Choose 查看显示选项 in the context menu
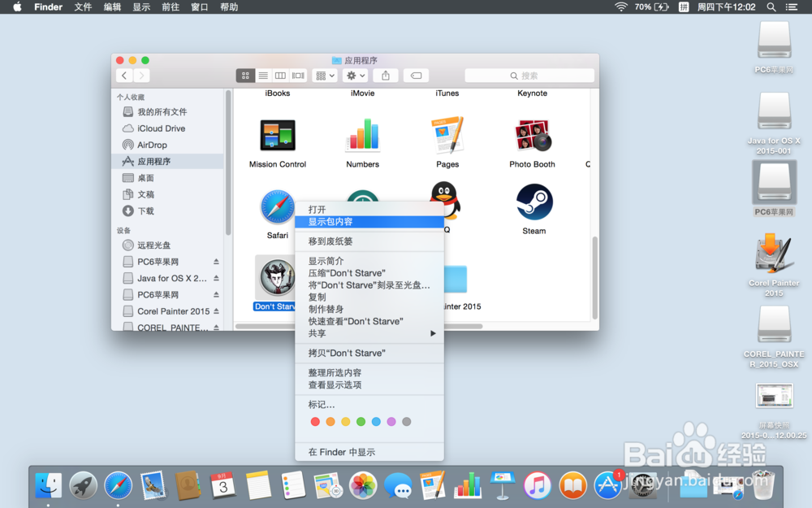 pyautogui.click(x=369, y=385)
